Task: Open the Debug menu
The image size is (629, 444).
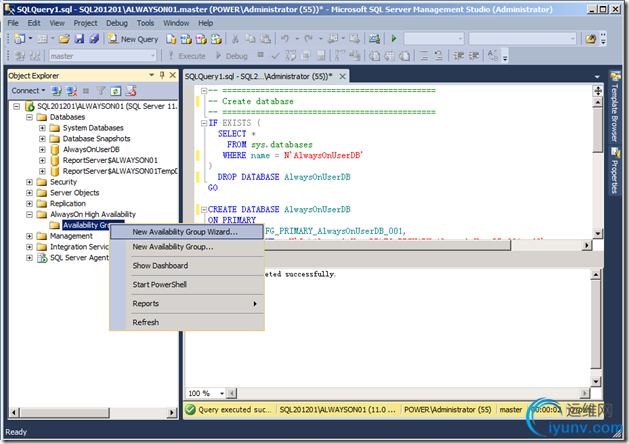Action: click(117, 23)
